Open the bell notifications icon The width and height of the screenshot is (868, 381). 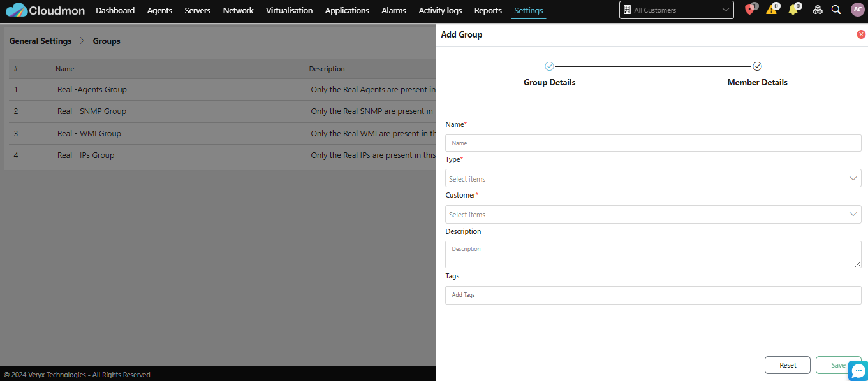tap(793, 10)
